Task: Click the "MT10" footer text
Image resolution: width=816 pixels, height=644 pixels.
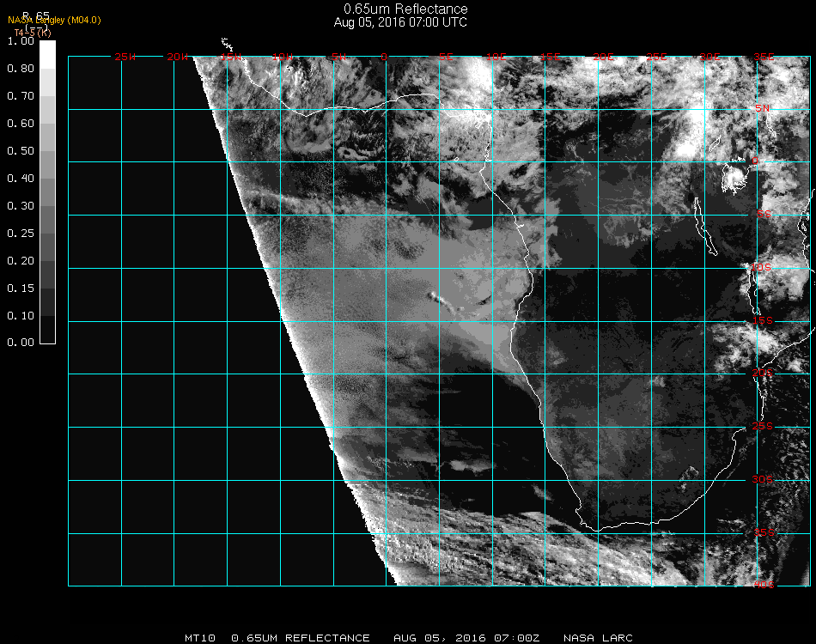Action: tap(200, 638)
